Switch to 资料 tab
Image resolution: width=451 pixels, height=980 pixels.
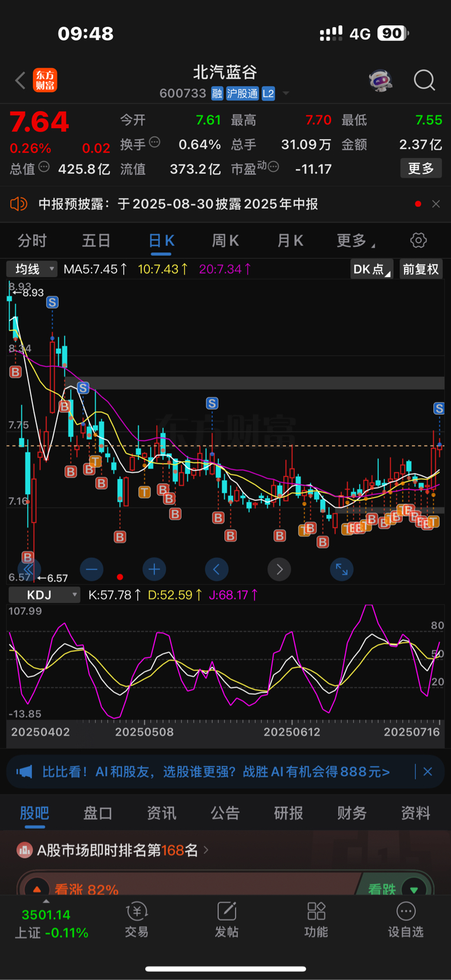click(x=415, y=813)
